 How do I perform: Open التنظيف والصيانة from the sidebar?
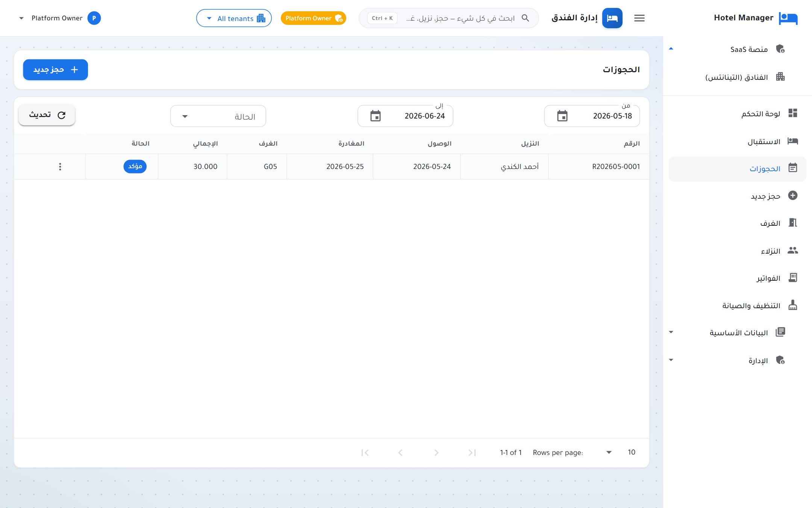click(x=738, y=306)
